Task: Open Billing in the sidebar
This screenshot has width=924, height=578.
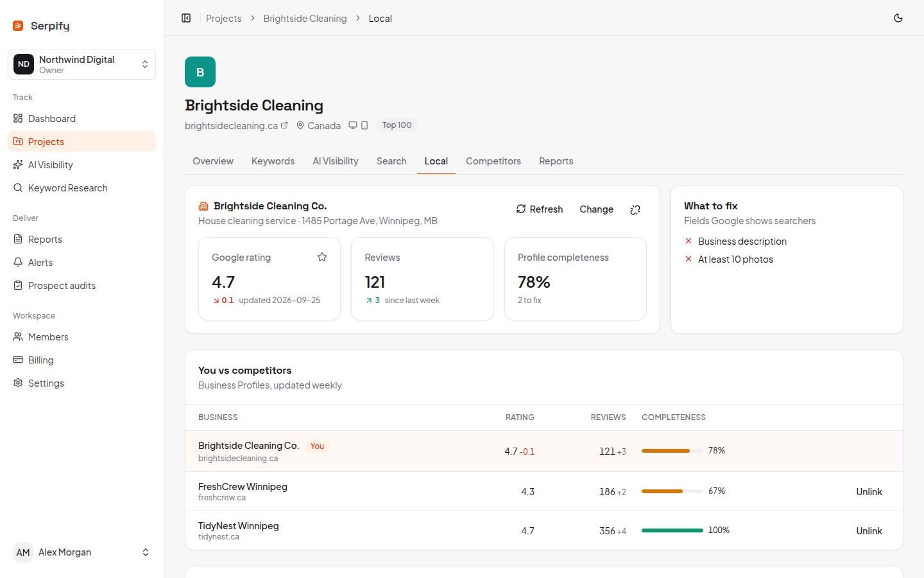Action: pyautogui.click(x=81, y=360)
